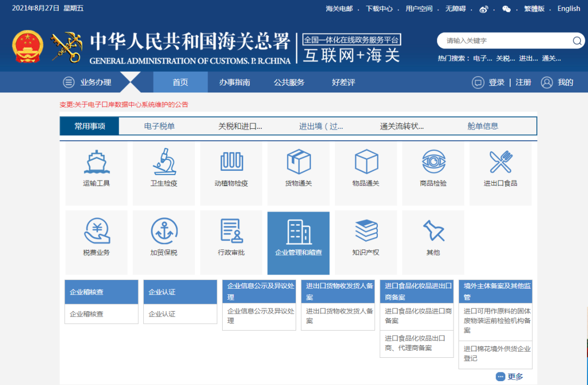This screenshot has width=588, height=385.
Task: Open the 运输工具 ship icon
Action: click(x=97, y=162)
